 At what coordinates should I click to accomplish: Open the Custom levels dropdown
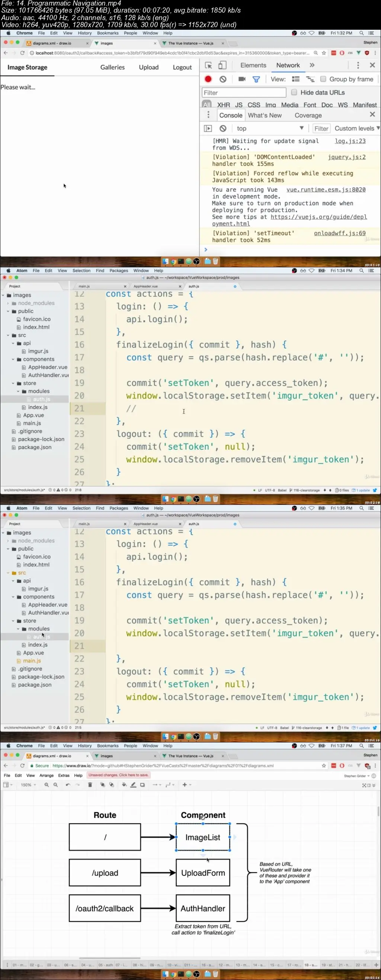click(x=357, y=129)
